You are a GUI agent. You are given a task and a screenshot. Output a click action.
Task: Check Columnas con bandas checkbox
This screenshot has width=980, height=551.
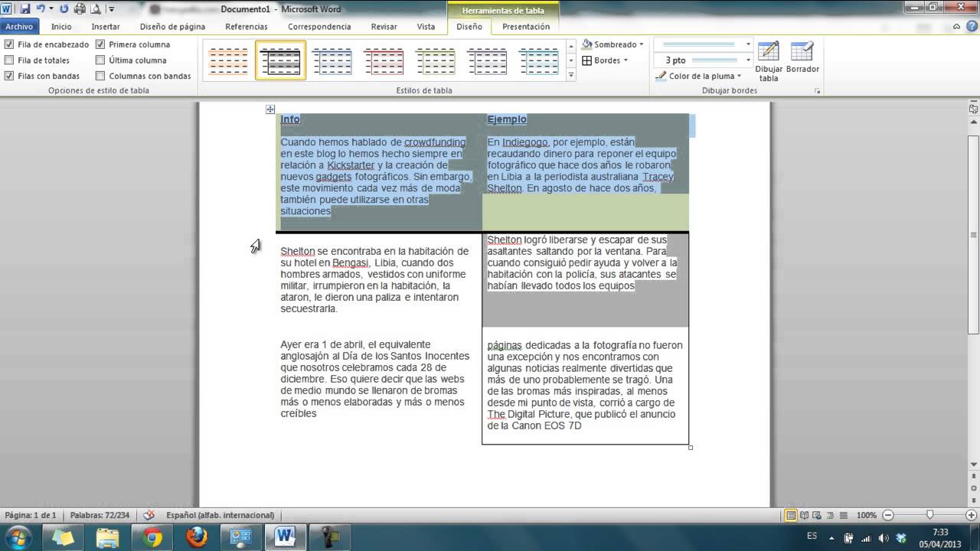tap(100, 76)
